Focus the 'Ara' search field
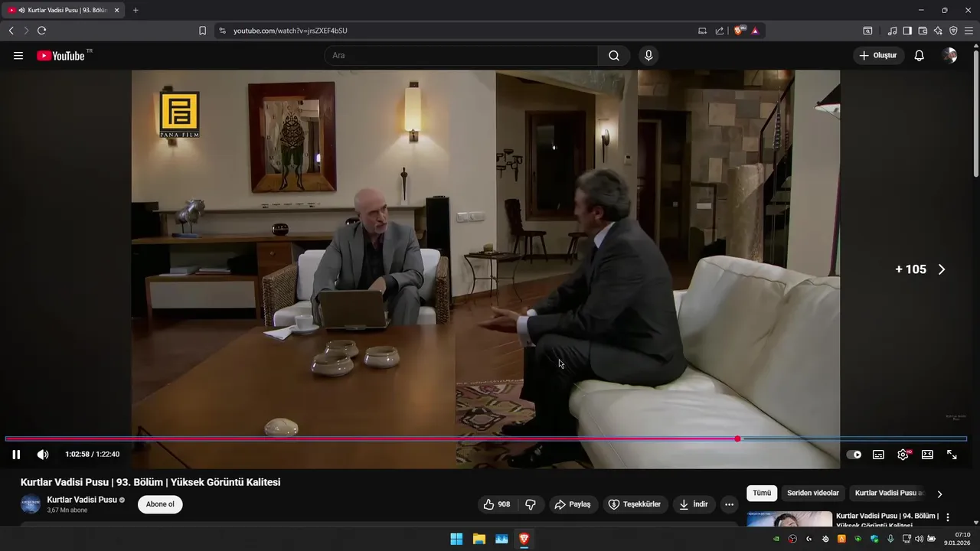The width and height of the screenshot is (980, 551). point(461,56)
